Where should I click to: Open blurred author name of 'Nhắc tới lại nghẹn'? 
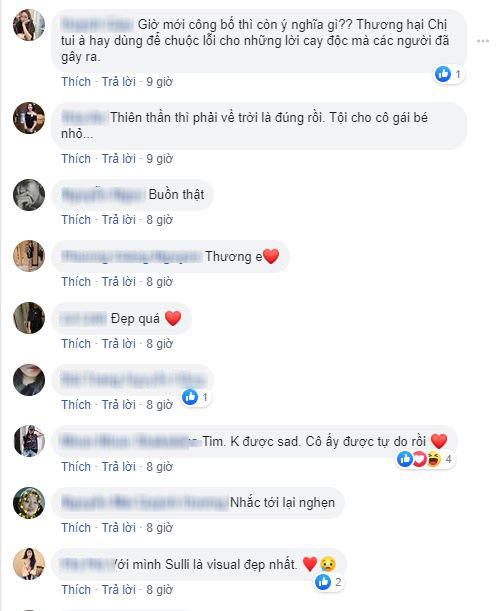click(x=145, y=503)
